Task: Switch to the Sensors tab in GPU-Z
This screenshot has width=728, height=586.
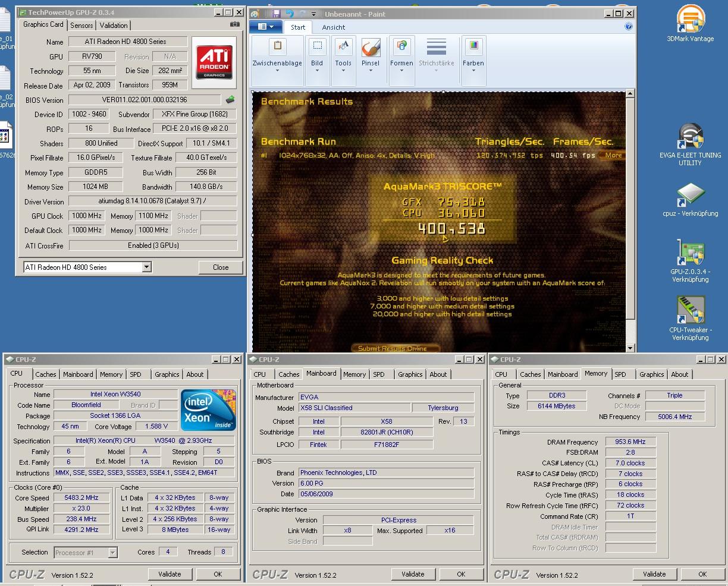Action: coord(81,26)
